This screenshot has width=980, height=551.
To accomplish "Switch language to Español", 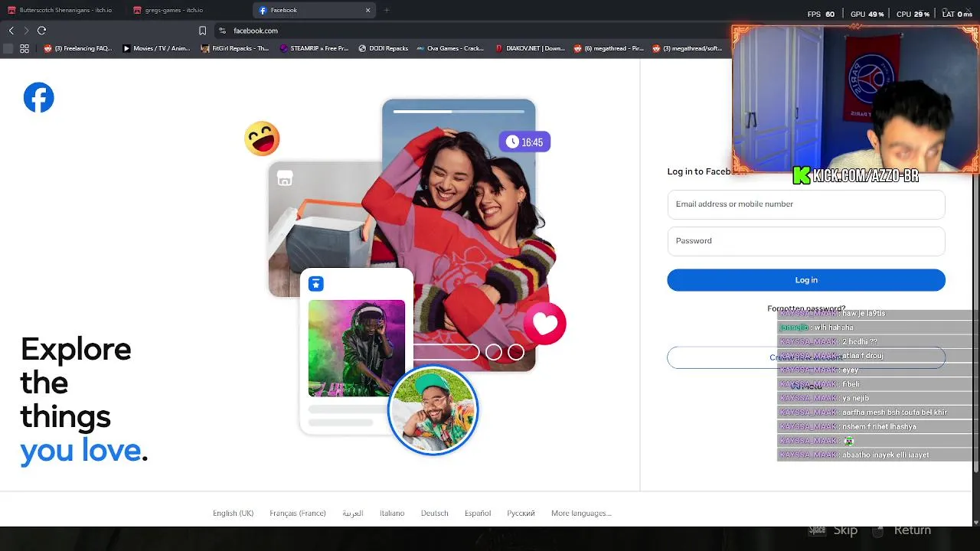I will (478, 513).
